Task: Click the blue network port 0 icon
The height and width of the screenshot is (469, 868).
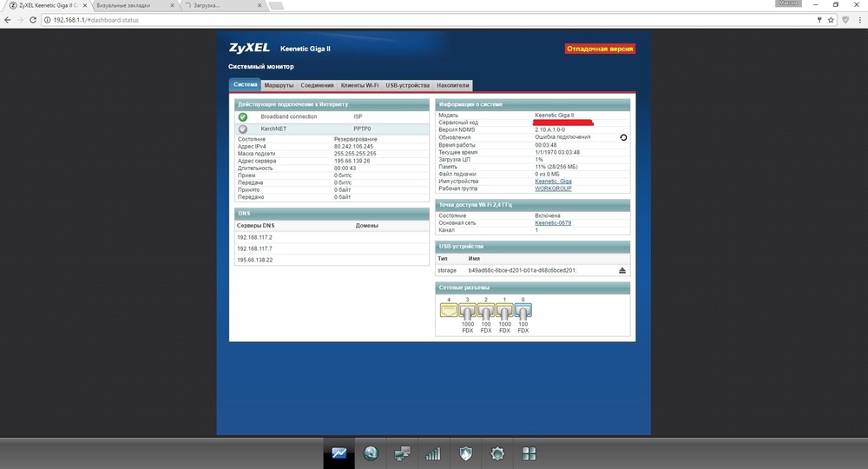Action: click(x=523, y=311)
